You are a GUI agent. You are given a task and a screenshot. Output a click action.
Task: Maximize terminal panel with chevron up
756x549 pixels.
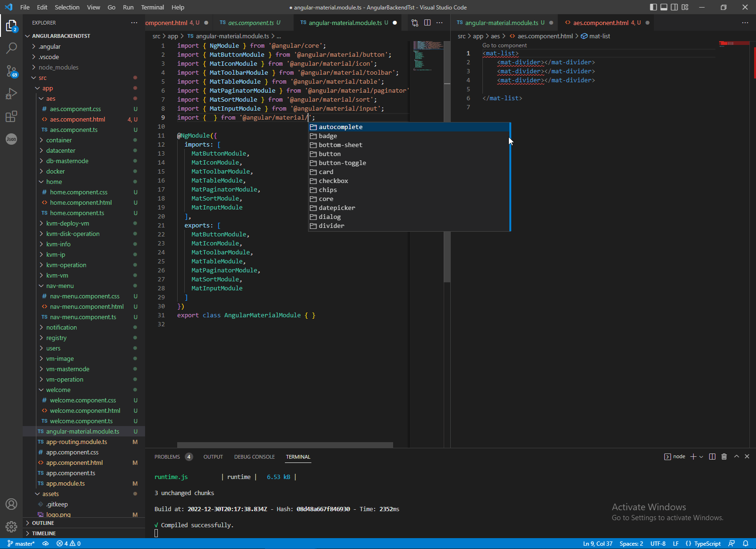coord(736,456)
